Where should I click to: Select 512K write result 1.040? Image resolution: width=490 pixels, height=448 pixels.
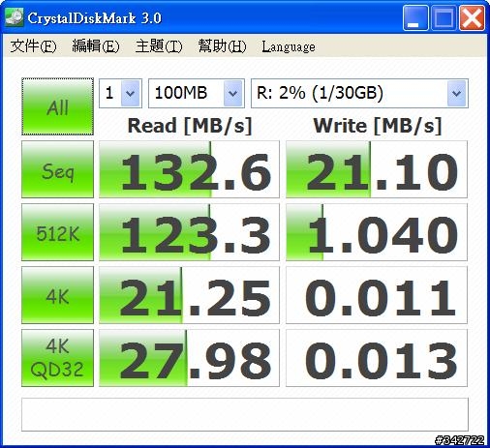click(x=377, y=232)
